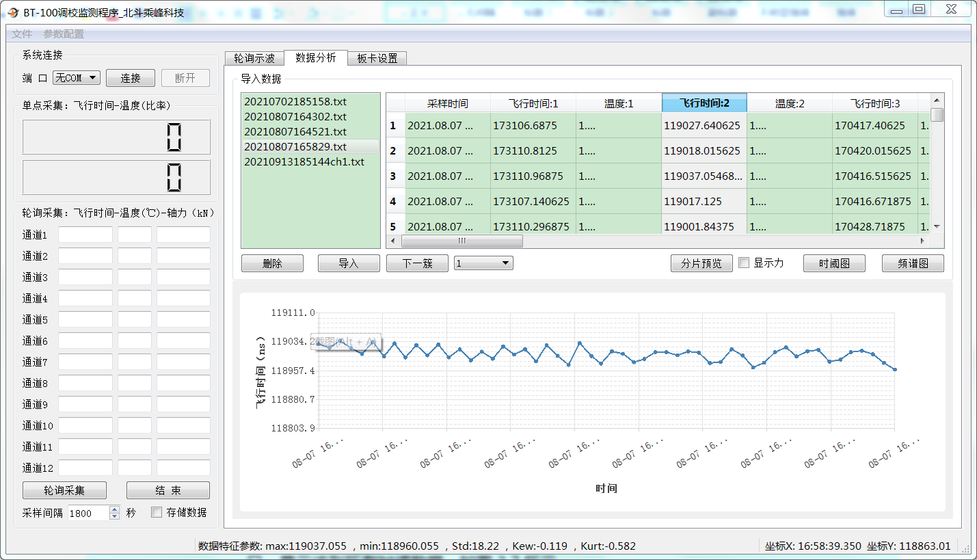This screenshot has width=977, height=560.
Task: Click the 分片预览 button
Action: (701, 263)
